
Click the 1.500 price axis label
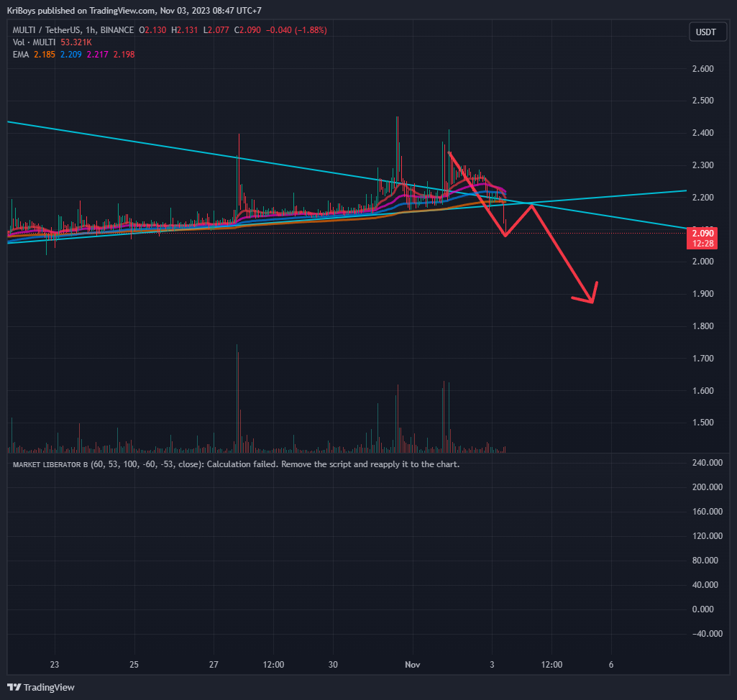click(702, 423)
